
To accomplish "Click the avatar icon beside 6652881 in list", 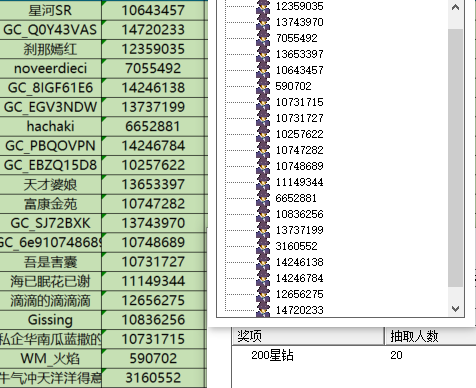I will [x=263, y=198].
